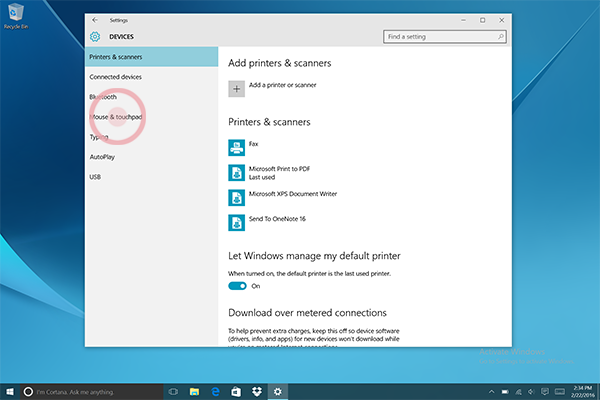Click the clock showing 2:34 PM
This screenshot has width=600, height=400.
[x=582, y=388]
